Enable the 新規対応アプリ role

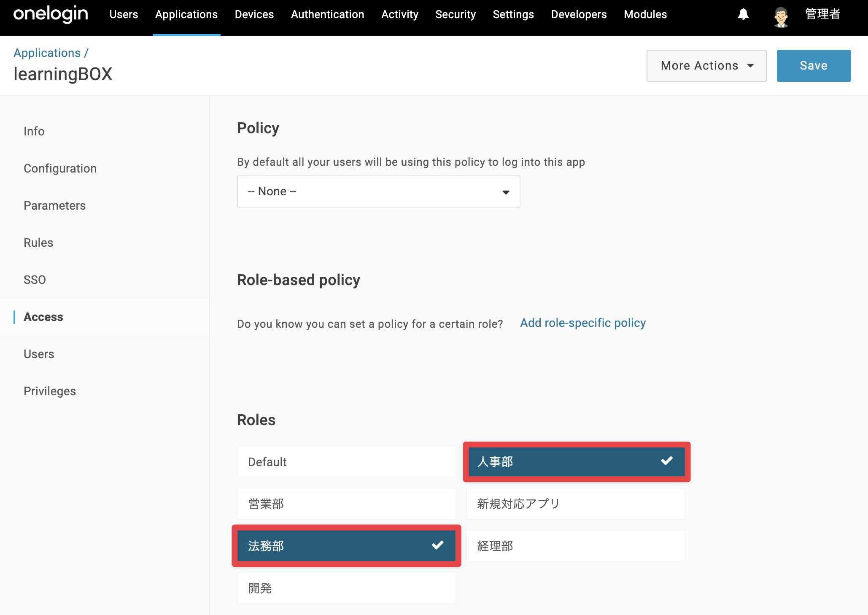point(576,504)
